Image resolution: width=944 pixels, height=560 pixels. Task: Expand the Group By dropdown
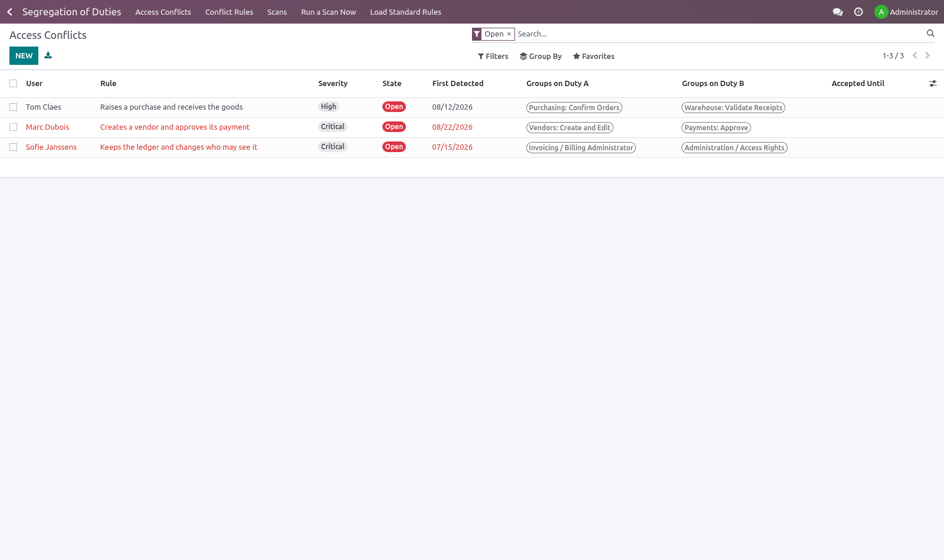(540, 57)
